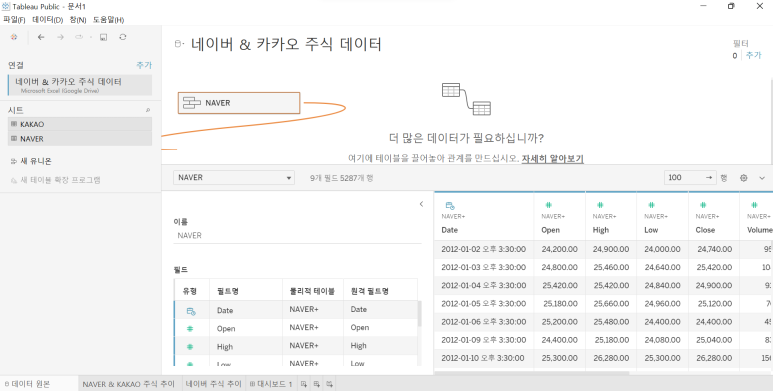
Task: Switch to NAVER & KAKAO 주식 추이 tab
Action: [129, 384]
